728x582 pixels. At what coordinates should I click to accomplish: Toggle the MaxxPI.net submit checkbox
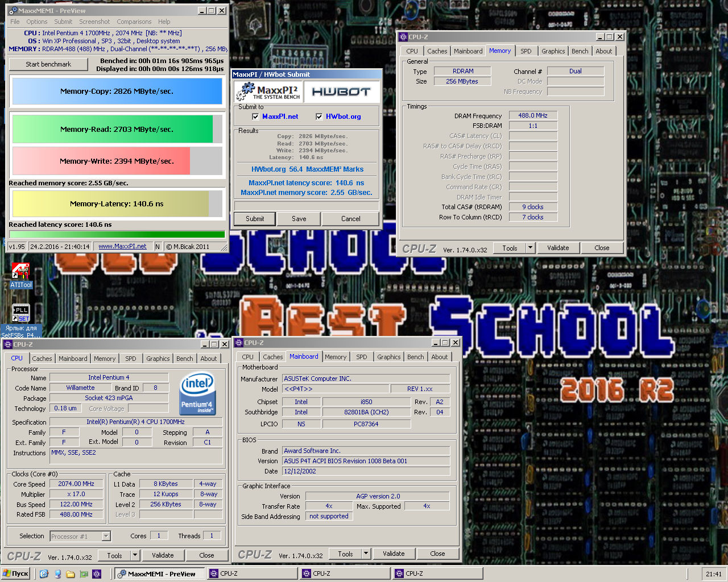pos(255,117)
